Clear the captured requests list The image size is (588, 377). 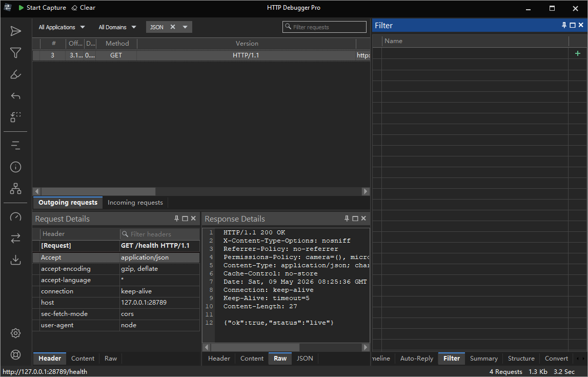pos(83,8)
